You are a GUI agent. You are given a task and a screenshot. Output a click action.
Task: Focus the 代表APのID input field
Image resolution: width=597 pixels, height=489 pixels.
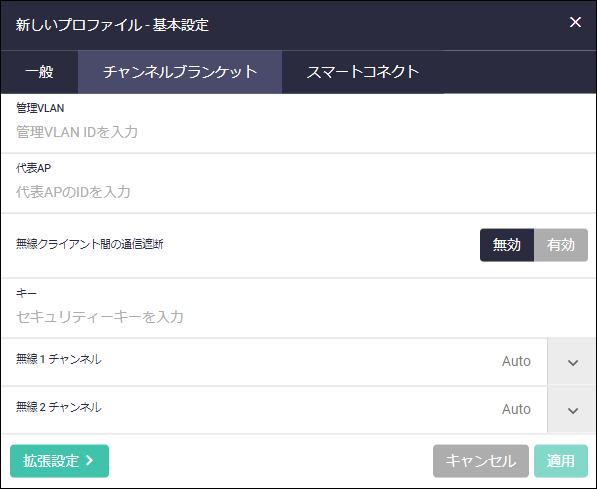[x=298, y=192]
